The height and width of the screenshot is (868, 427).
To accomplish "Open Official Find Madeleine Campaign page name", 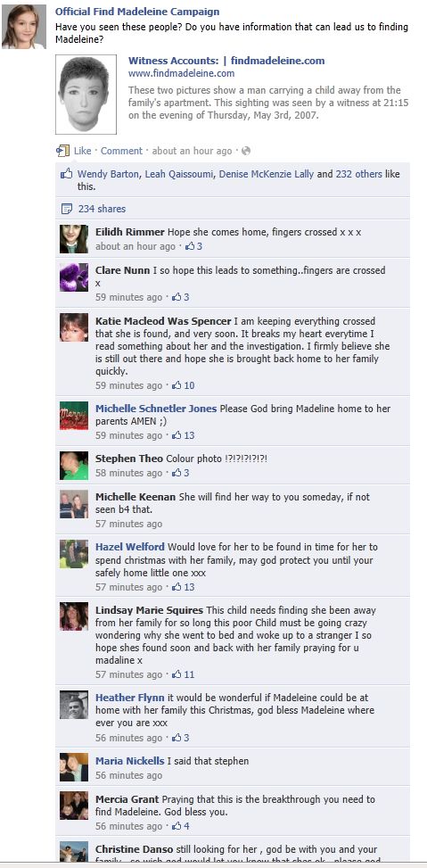I will 137,12.
